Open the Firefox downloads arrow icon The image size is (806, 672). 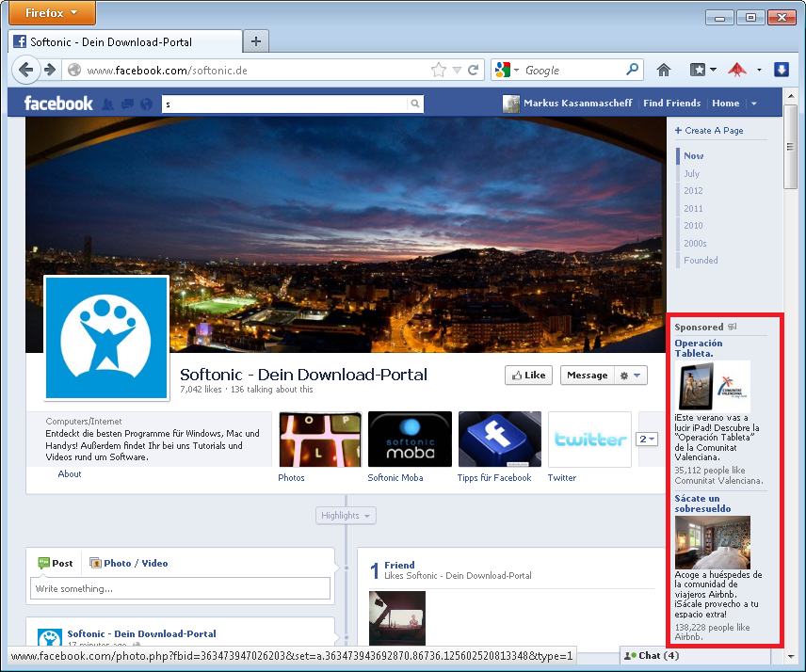coord(781,70)
